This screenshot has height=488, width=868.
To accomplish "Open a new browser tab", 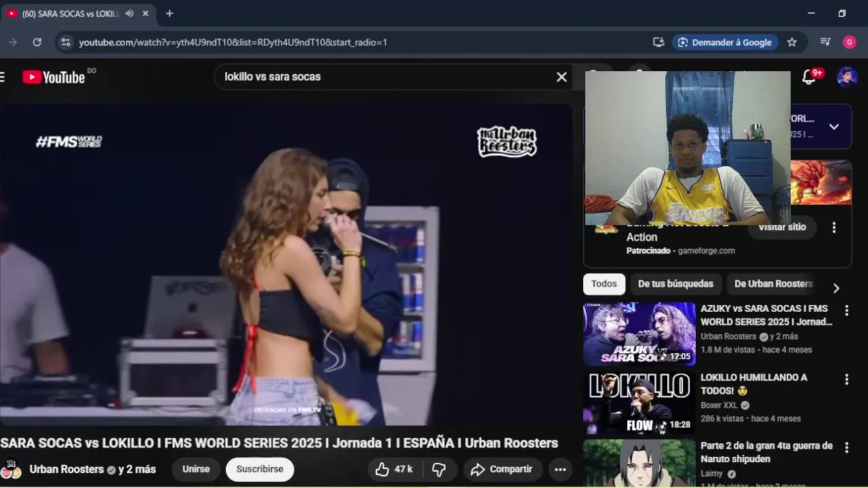I will (x=170, y=14).
